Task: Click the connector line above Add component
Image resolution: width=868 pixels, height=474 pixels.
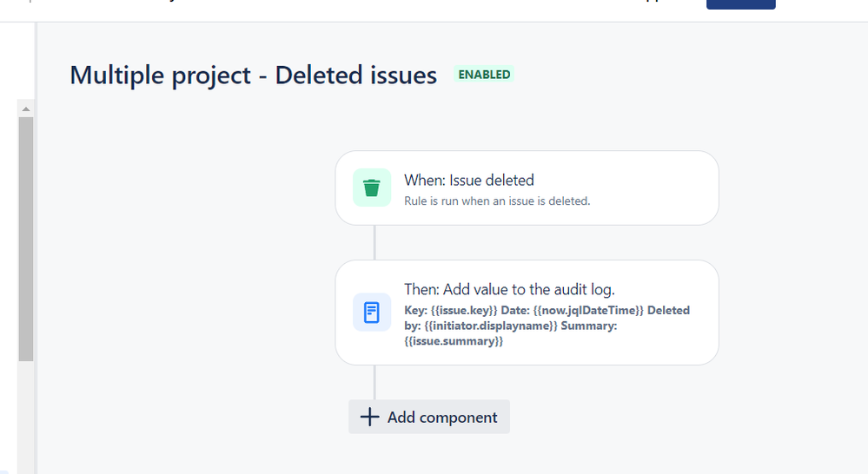Action: (374, 382)
